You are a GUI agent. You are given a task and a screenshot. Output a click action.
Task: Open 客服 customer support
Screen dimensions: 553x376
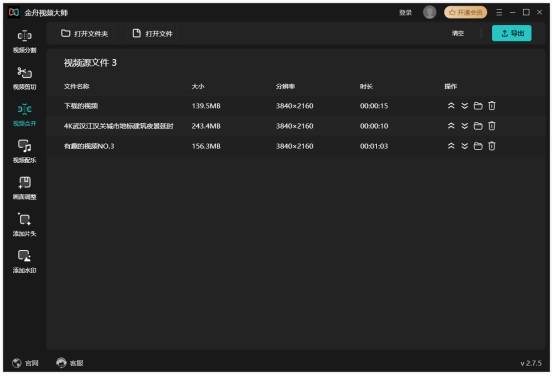click(70, 363)
